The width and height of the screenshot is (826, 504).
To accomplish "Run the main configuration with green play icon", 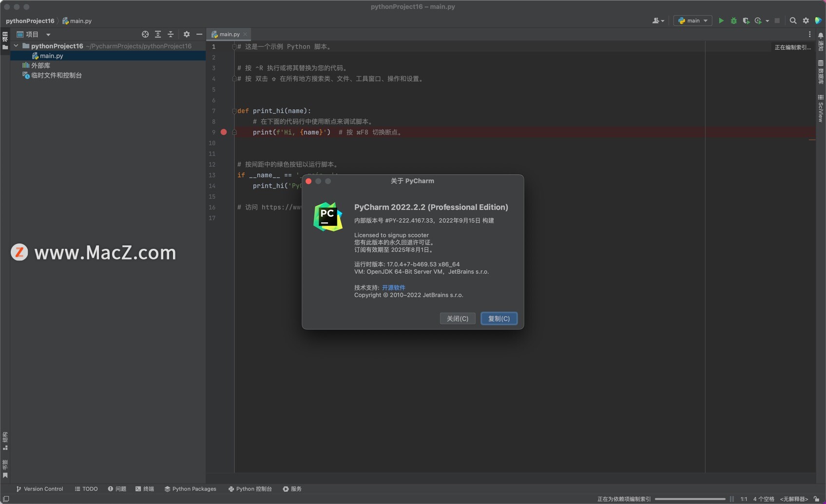I will tap(721, 21).
